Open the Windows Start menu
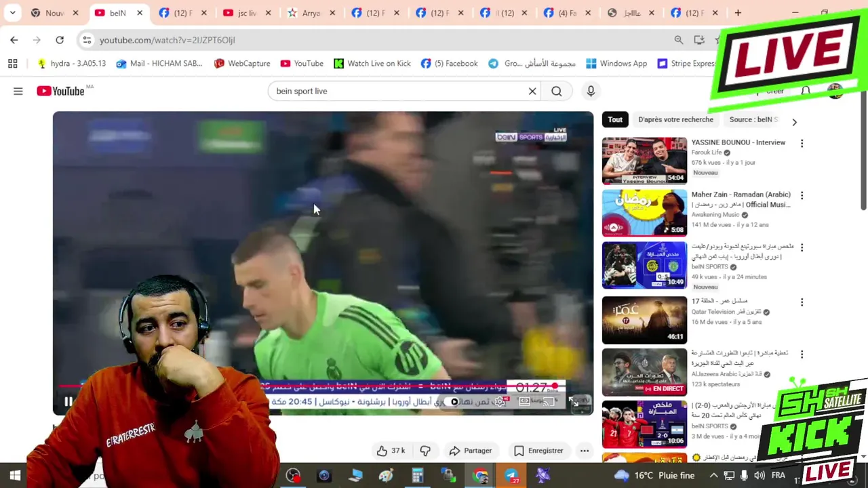868x488 pixels. point(14,476)
